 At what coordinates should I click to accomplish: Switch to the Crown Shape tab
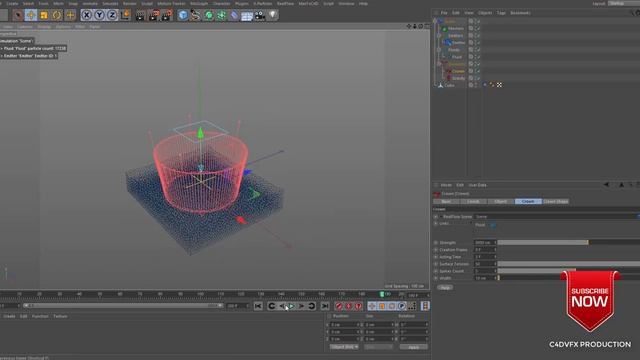556,201
